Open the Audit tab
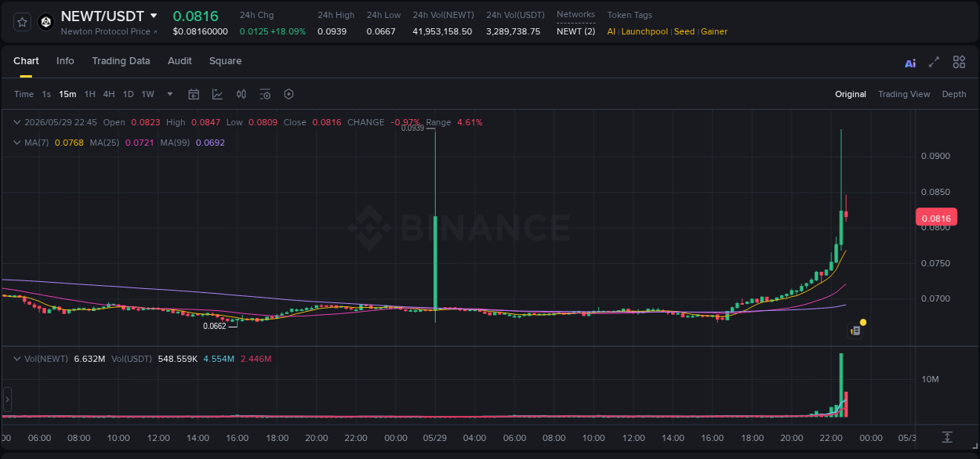980x459 pixels. (x=180, y=61)
